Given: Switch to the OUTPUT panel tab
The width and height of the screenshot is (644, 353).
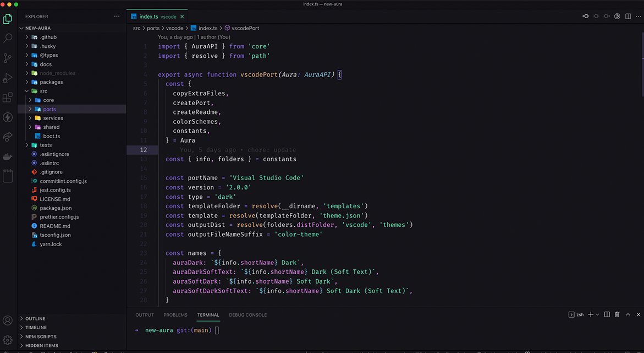Looking at the screenshot, I should (x=145, y=315).
